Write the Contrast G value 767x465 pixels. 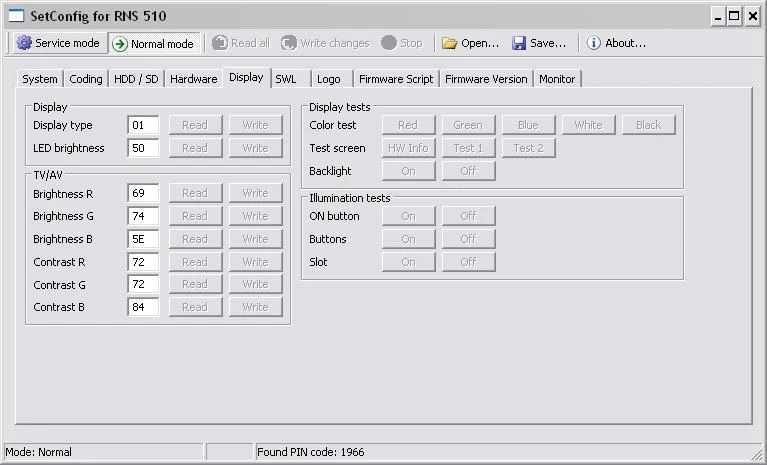click(x=255, y=284)
